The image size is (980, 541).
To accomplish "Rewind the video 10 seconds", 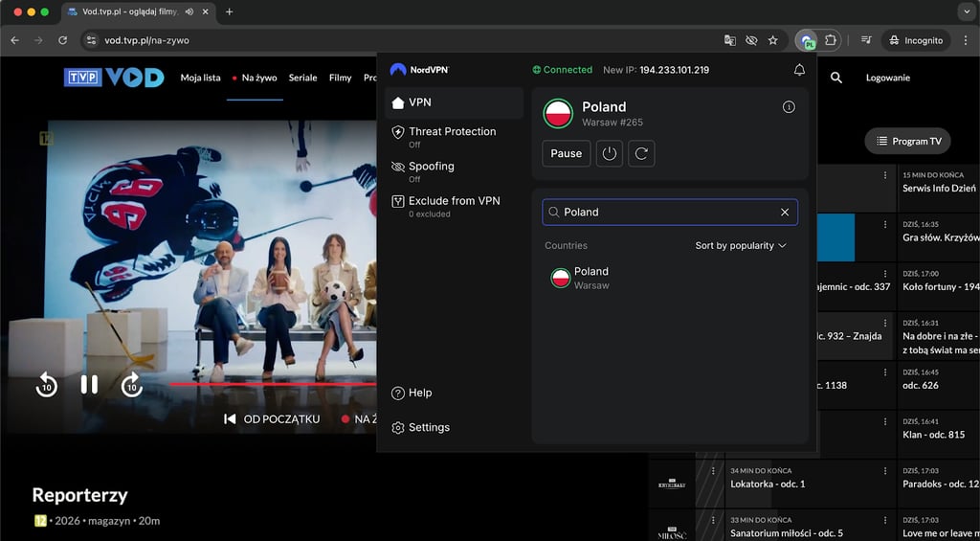I will pos(47,385).
